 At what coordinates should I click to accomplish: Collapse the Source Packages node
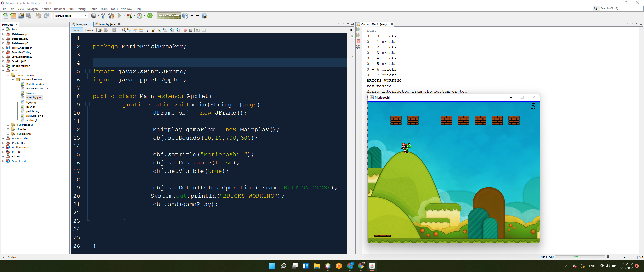[8, 75]
